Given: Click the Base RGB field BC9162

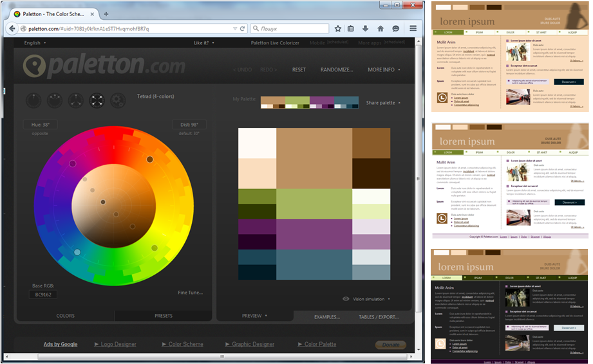Looking at the screenshot, I should [43, 295].
